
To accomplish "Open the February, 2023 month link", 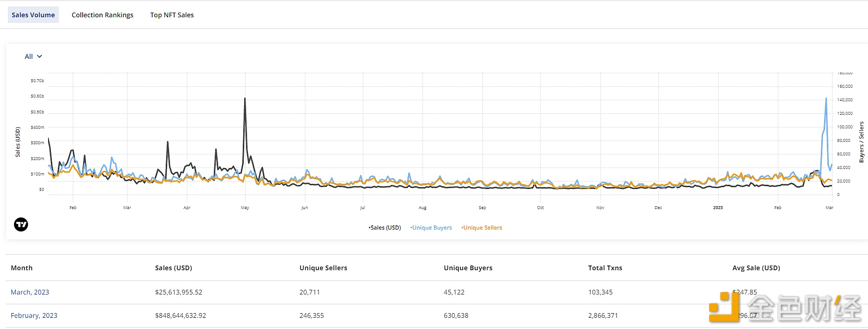I will 34,315.
